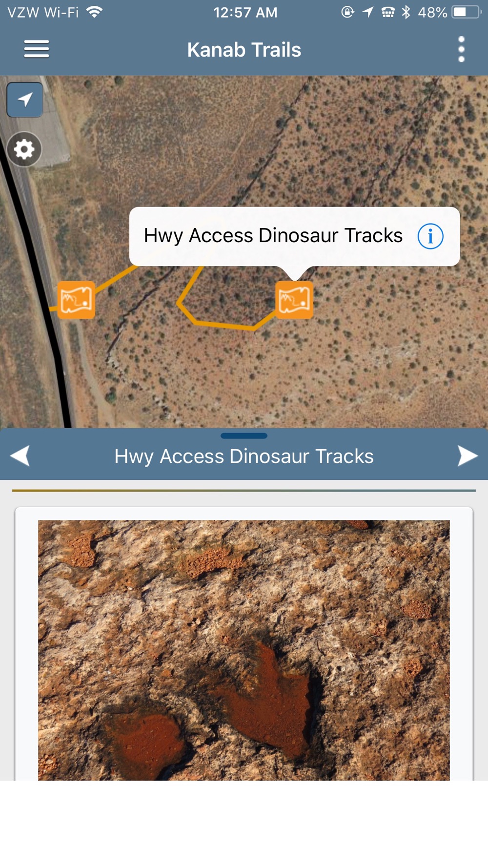Open the hamburger menu

click(x=37, y=49)
